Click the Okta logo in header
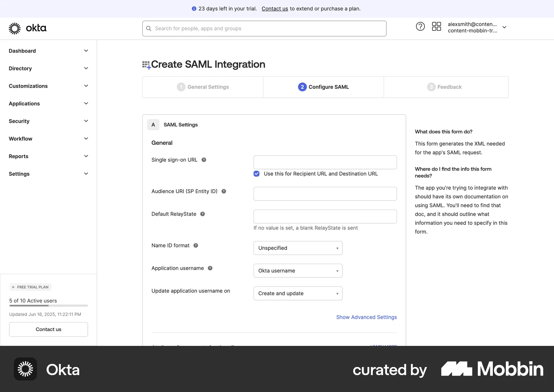554x392 pixels. 28,28
